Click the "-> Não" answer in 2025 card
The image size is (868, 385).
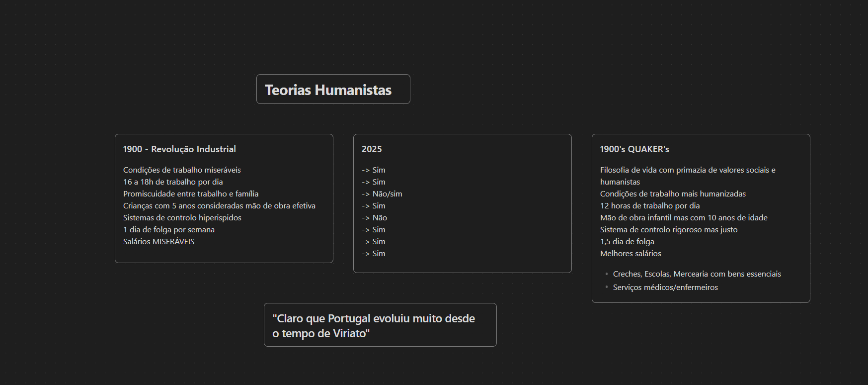coord(375,218)
